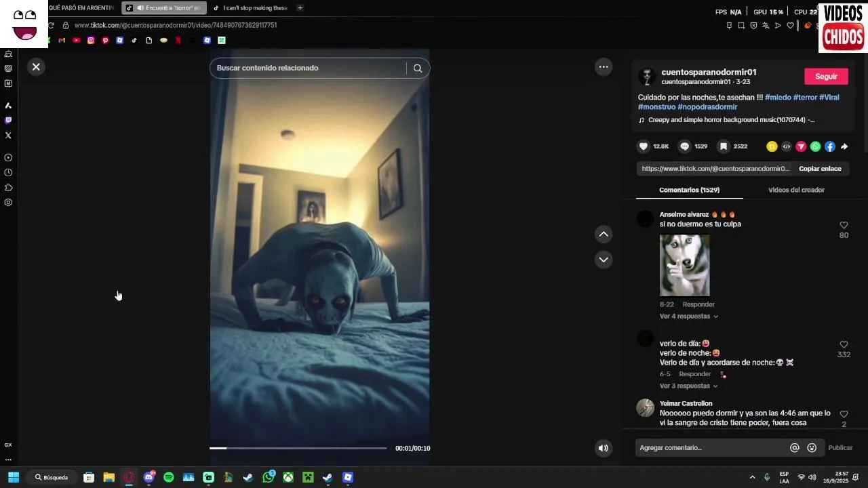Screen dimensions: 868x488
Task: Reply to Anselmo alvarez's comment
Action: pyautogui.click(x=698, y=305)
